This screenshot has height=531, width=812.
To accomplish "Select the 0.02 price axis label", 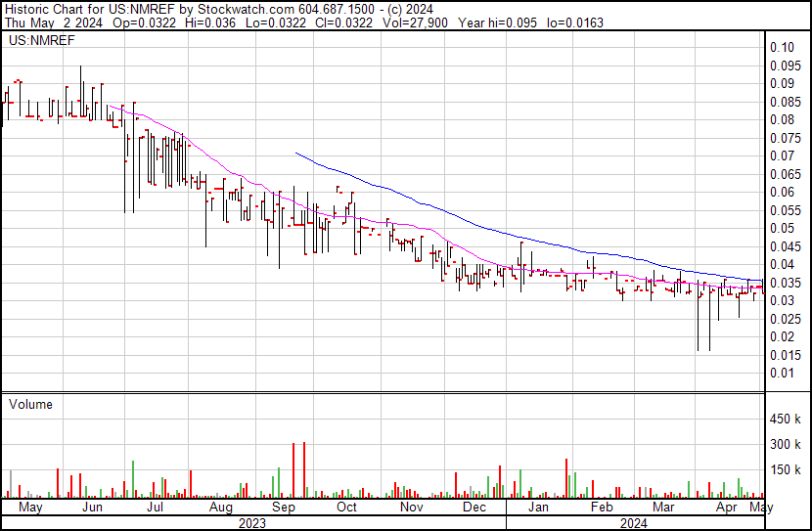I will [x=782, y=337].
